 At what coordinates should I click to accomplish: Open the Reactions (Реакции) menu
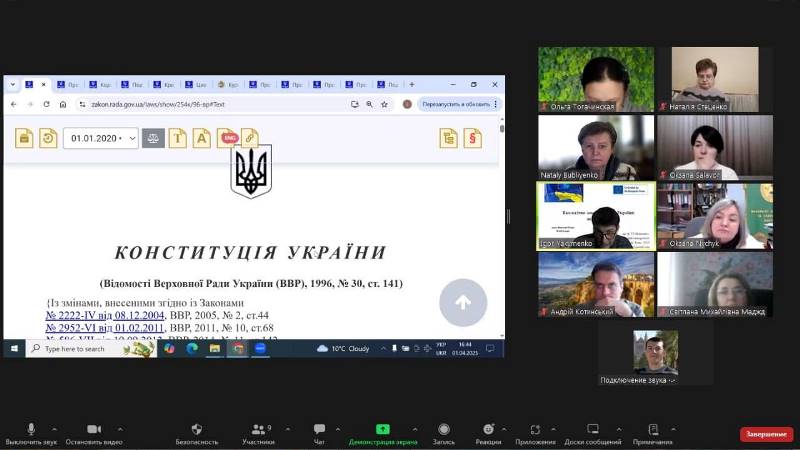click(488, 434)
